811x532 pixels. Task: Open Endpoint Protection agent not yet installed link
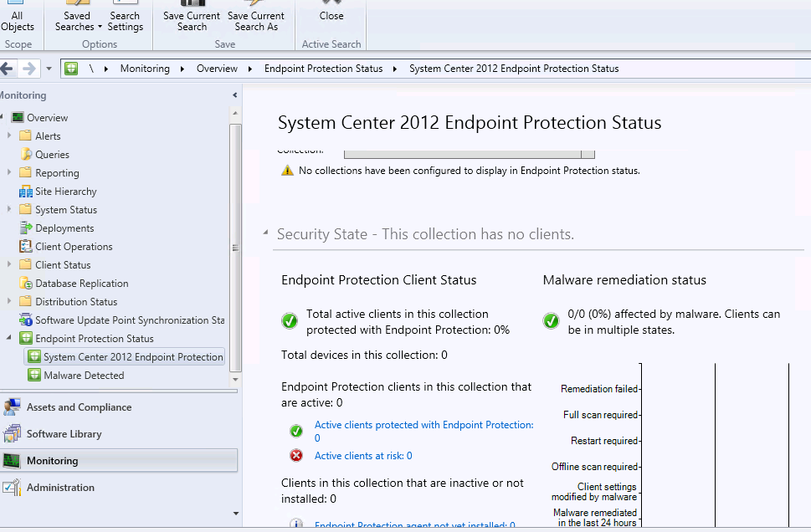point(415,524)
